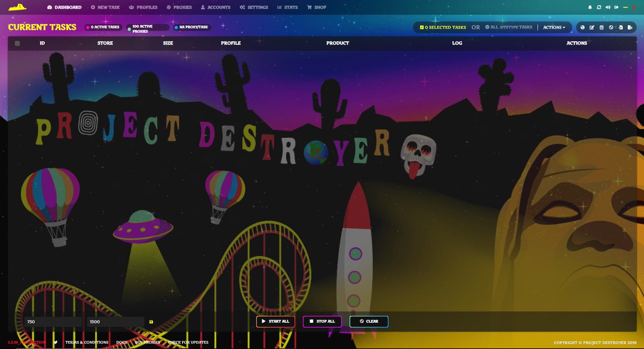
Task: Click Check For Updates link
Action: tap(188, 342)
